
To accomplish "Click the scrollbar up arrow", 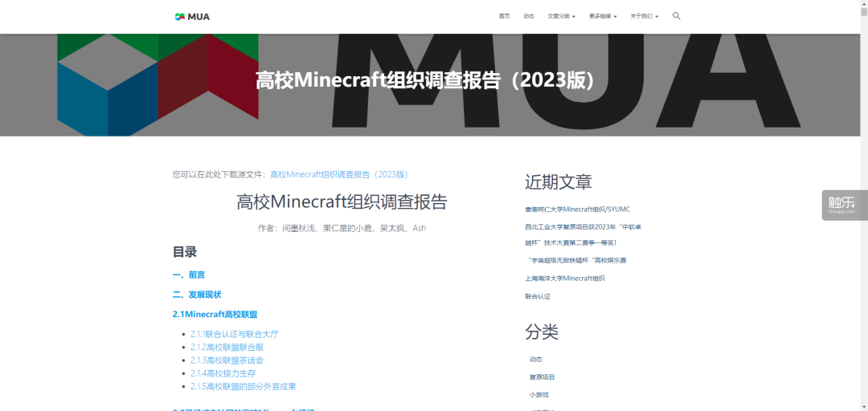I will 863,3.
